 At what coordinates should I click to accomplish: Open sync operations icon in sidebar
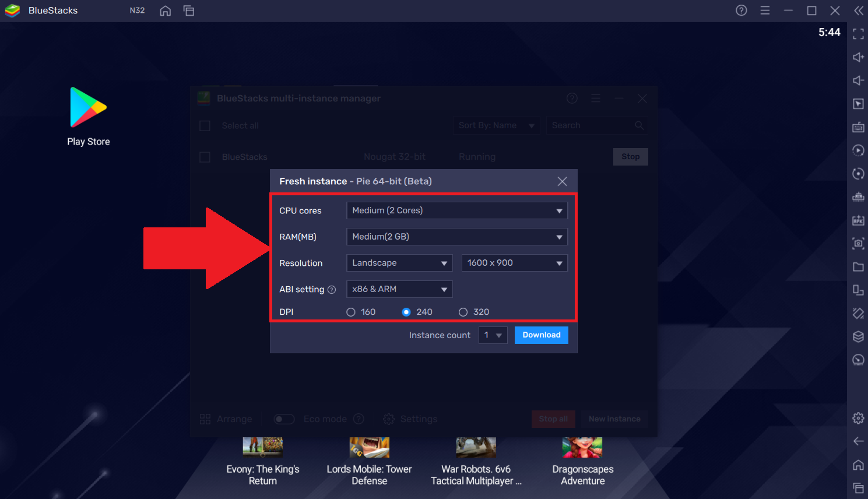(858, 174)
